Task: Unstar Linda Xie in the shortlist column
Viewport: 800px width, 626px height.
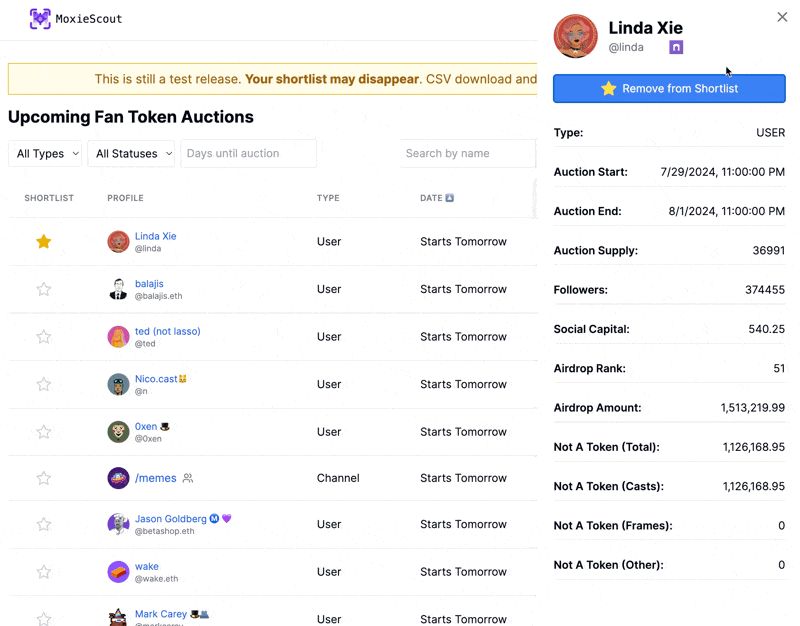Action: pyautogui.click(x=44, y=242)
